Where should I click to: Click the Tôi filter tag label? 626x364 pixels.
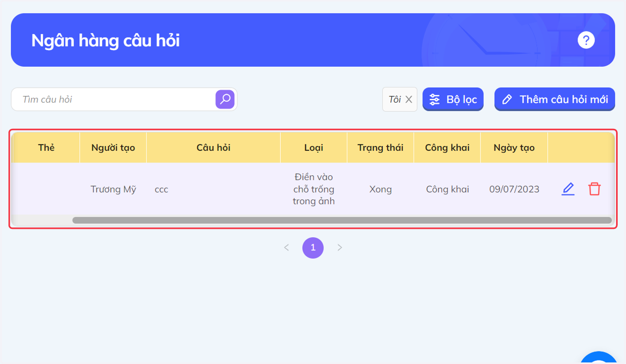pos(394,99)
